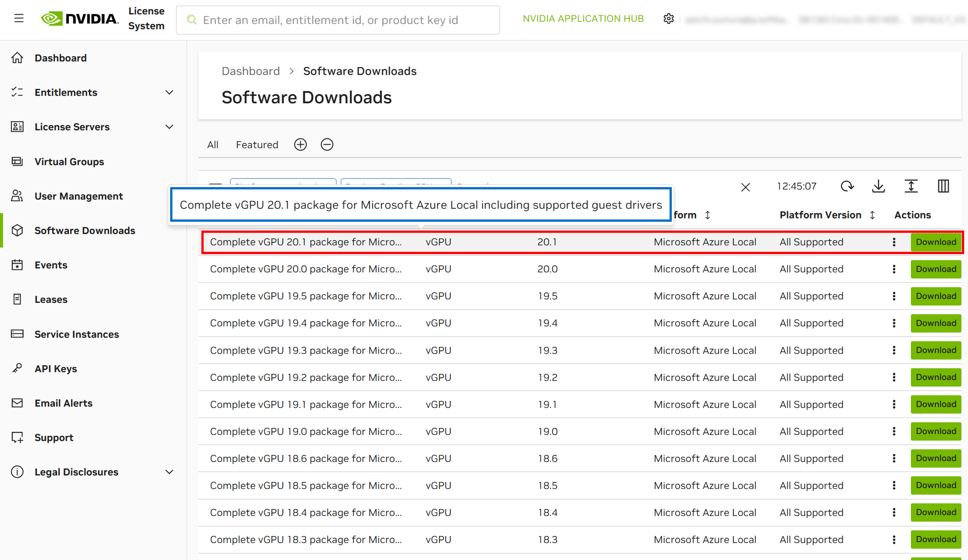The height and width of the screenshot is (560, 968).
Task: Click the Dashboard breadcrumb link
Action: point(250,71)
